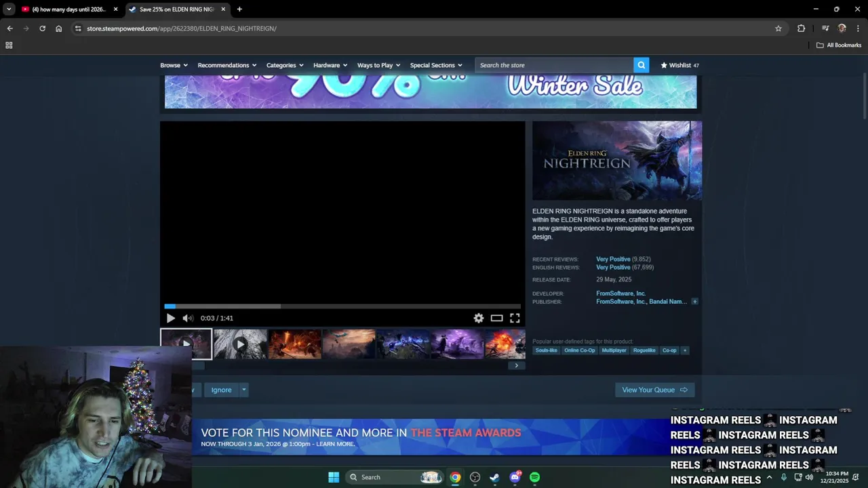The image size is (868, 488).
Task: Select the fiery orange screenshot thumbnail
Action: coord(294,344)
